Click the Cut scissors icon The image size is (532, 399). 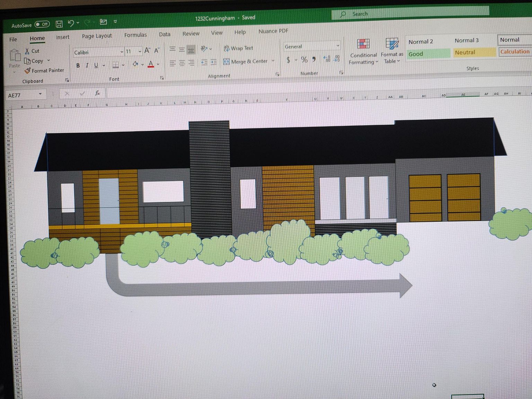(x=27, y=51)
